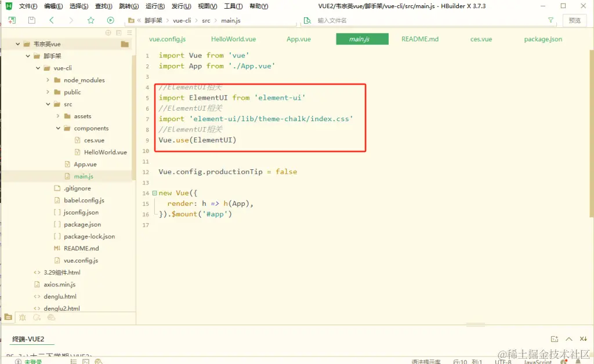Viewport: 594px width, 364px height.
Task: Click the collapse all icon in project panel
Action: [x=119, y=33]
